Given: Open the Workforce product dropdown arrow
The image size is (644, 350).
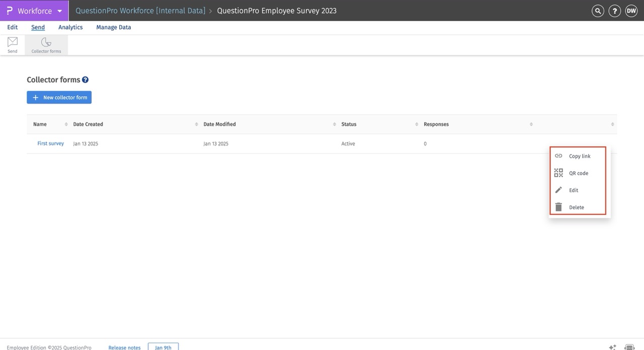Looking at the screenshot, I should (60, 11).
